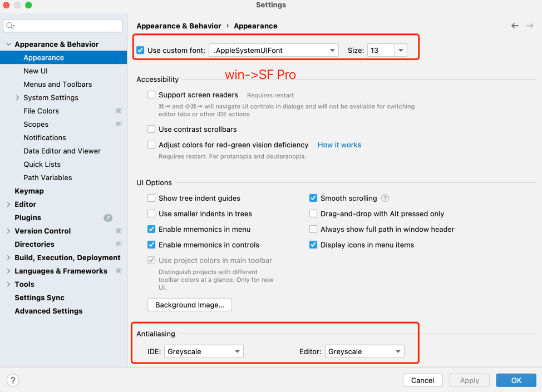This screenshot has width=542, height=392.
Task: Open the help question mark button
Action: click(13, 380)
